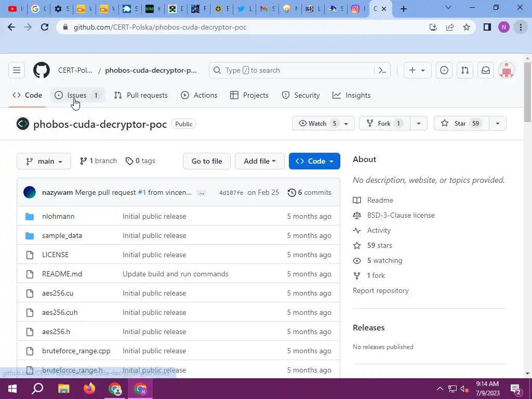Screen dimensions: 532x399
Task: Click Type / to search field
Action: point(293,70)
